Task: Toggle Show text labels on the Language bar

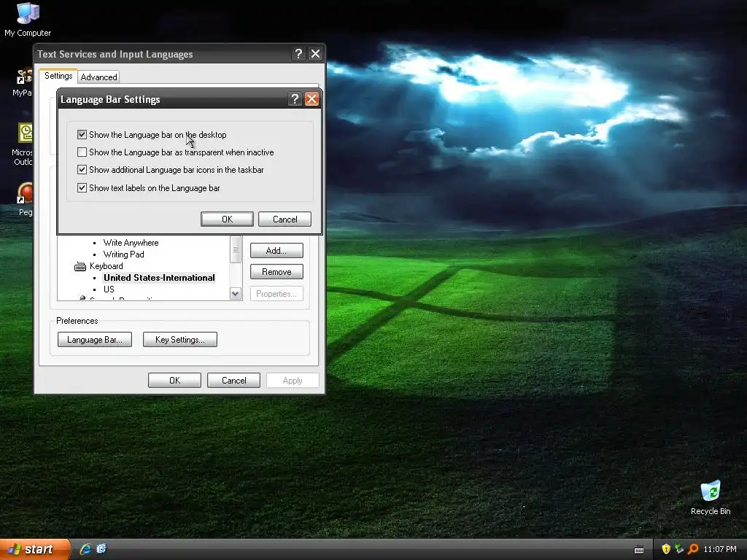Action: [x=82, y=188]
